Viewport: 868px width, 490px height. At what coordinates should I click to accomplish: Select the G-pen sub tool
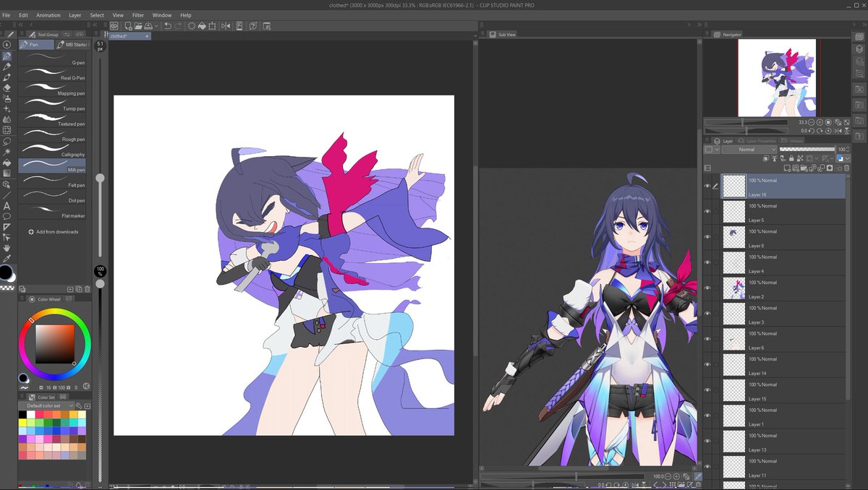click(x=53, y=58)
